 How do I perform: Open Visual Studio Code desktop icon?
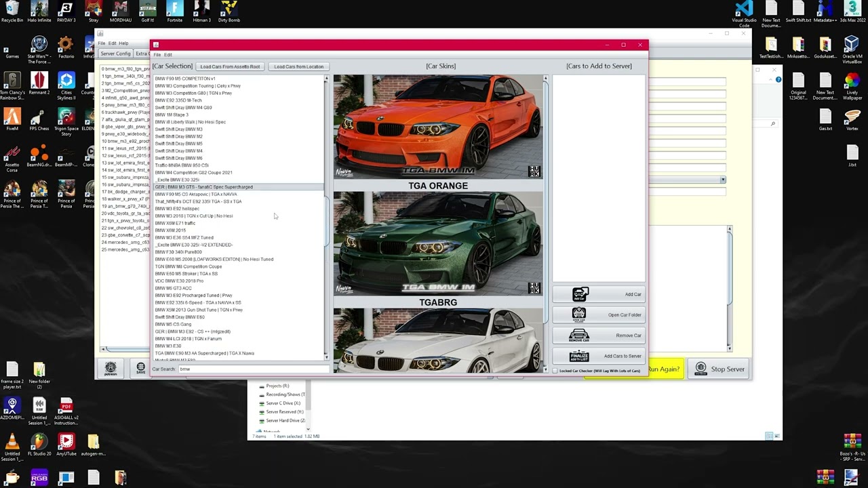pos(744,14)
